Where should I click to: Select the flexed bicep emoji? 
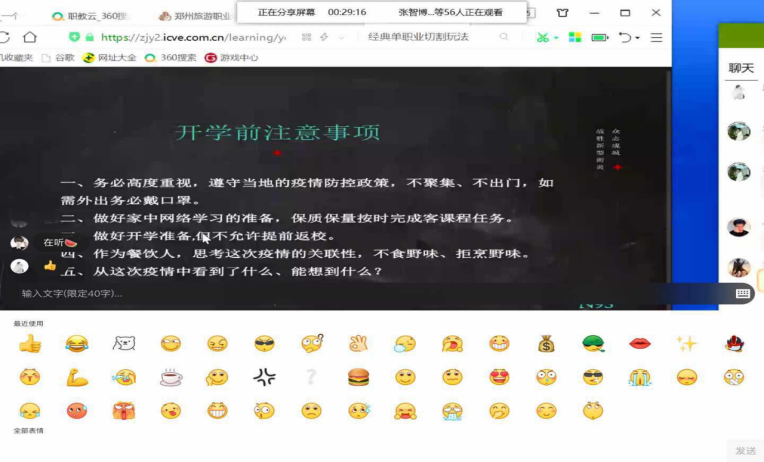tap(77, 377)
